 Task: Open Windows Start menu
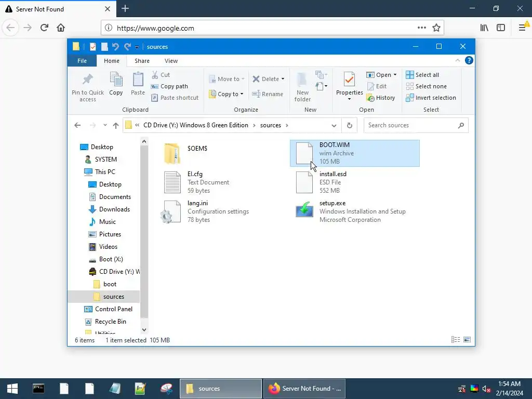(x=12, y=389)
